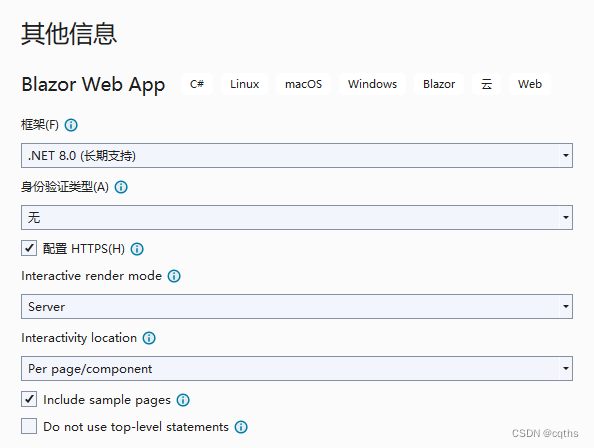Click the 其他信息 heading

coord(69,34)
